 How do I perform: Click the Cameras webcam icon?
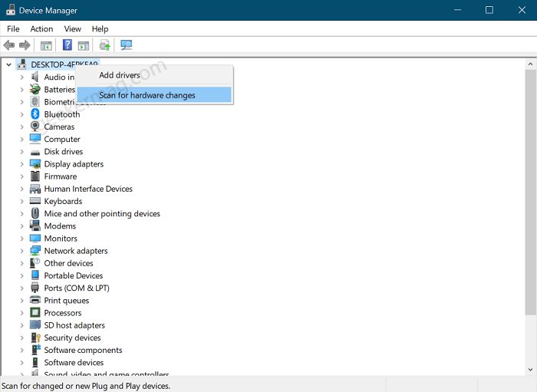(35, 127)
